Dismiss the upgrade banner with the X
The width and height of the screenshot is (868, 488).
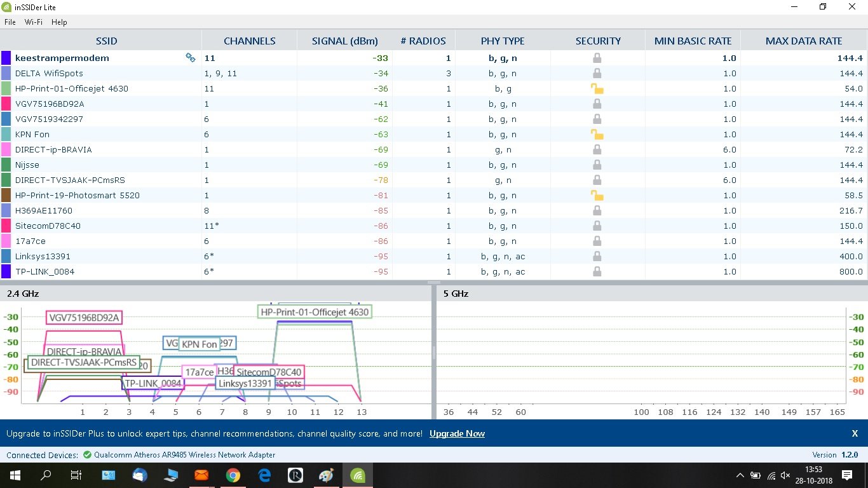855,433
